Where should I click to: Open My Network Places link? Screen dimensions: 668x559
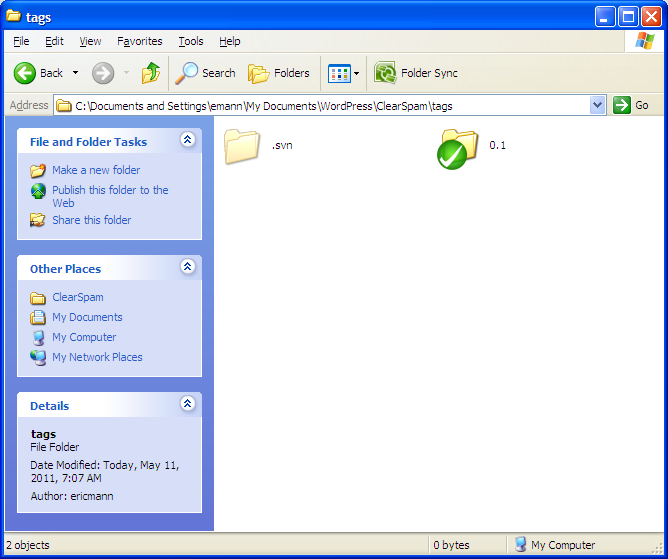coord(97,357)
